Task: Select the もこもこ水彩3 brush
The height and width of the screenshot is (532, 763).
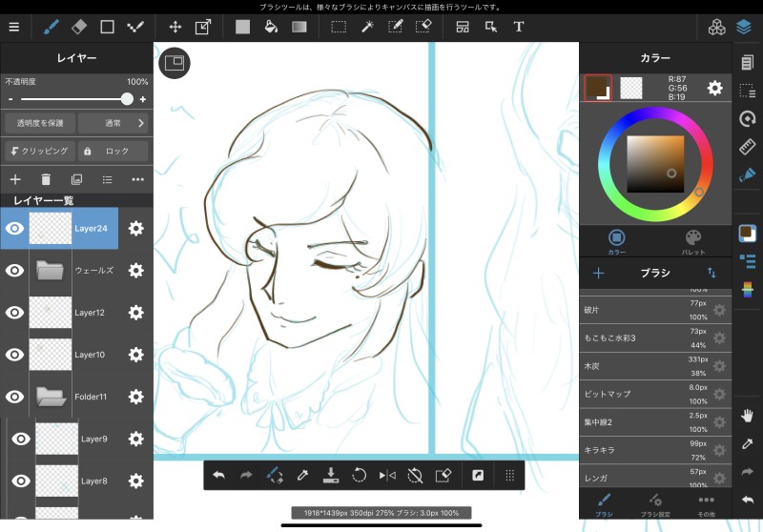Action: tap(655, 338)
